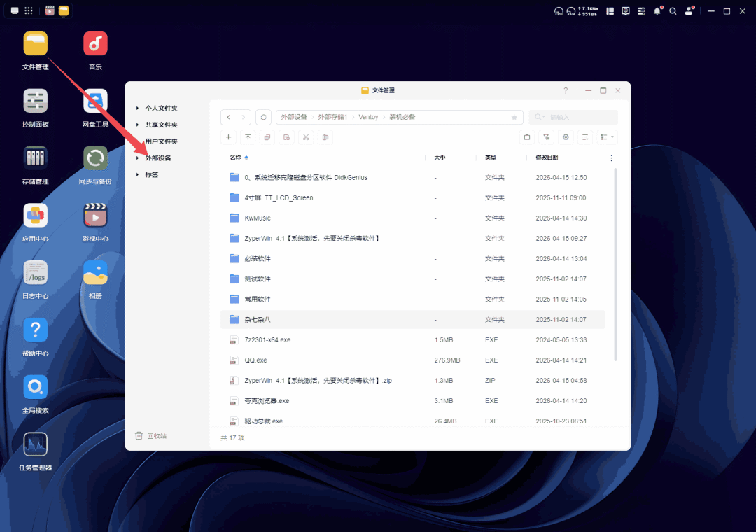The width and height of the screenshot is (756, 532).
Task: Refresh the current folder listing
Action: (x=263, y=117)
